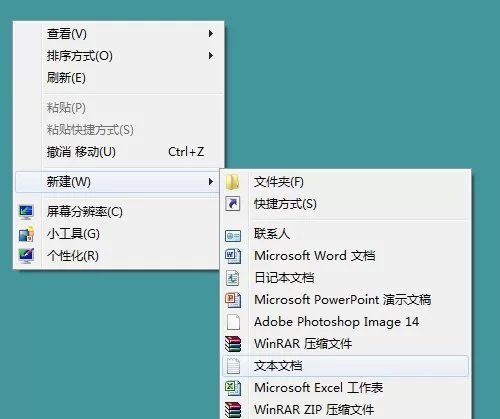Click the shortcut arrow icon beside 快捷方式(S)
Viewport: 500px width, 419px height.
pyautogui.click(x=233, y=204)
